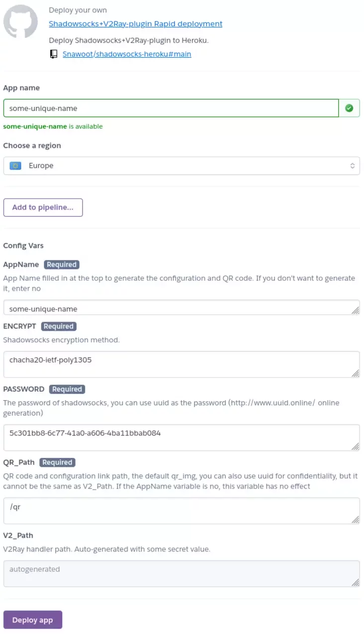The width and height of the screenshot is (364, 634).
Task: Click the green availability checkmark icon
Action: click(x=349, y=108)
